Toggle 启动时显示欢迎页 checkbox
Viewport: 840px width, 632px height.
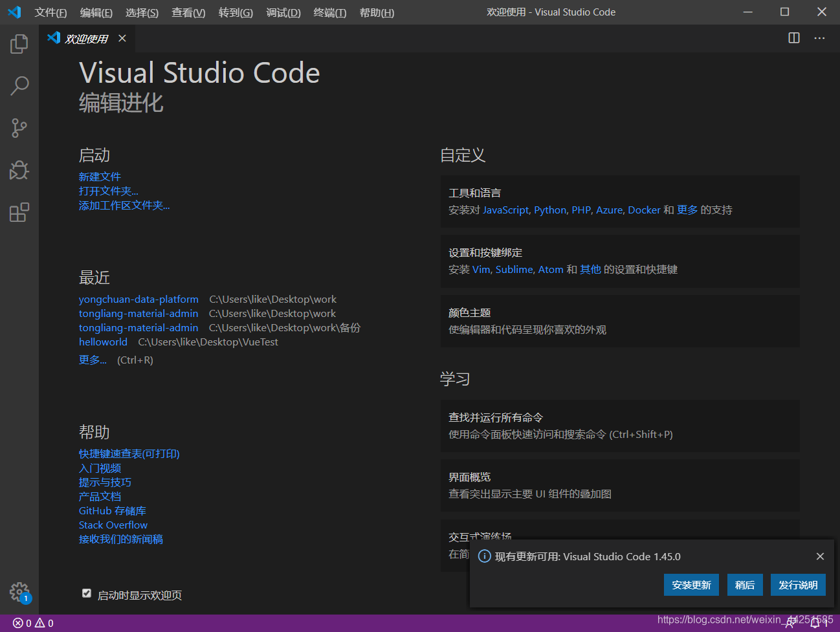pos(87,593)
